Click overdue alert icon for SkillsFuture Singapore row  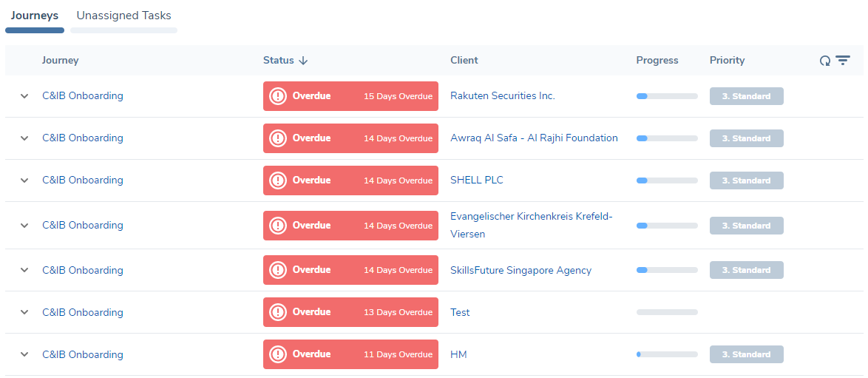[x=278, y=270]
